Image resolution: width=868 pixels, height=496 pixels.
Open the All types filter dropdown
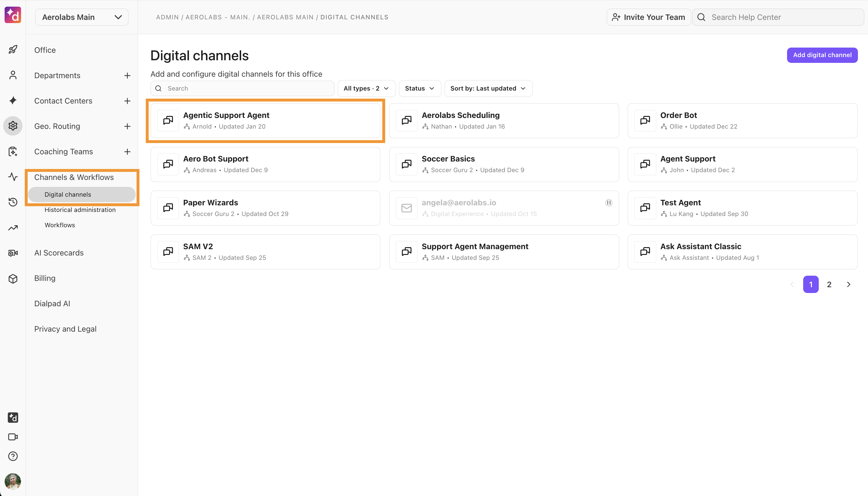point(366,89)
